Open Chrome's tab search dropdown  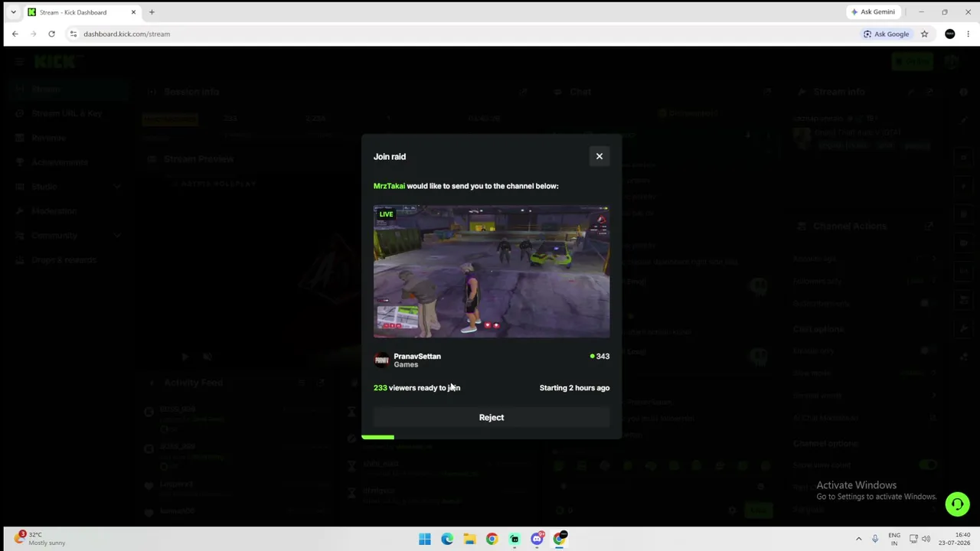(x=13, y=12)
